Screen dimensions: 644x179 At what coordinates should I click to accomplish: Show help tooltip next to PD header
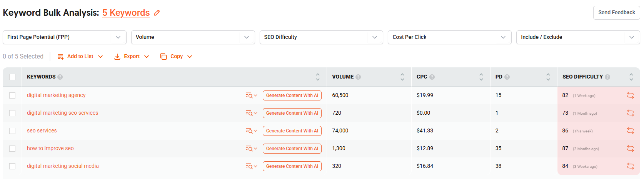pos(507,77)
